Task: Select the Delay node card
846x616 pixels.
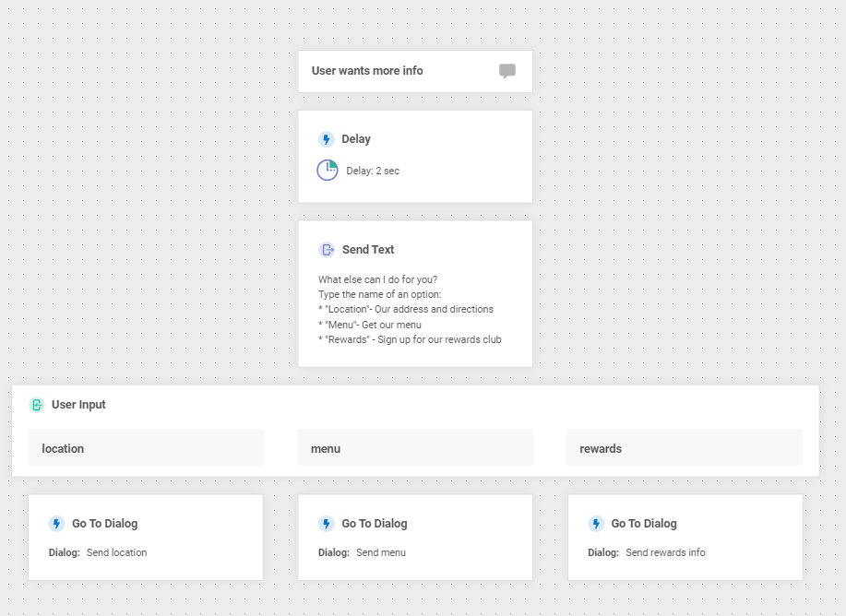Action: coord(415,155)
